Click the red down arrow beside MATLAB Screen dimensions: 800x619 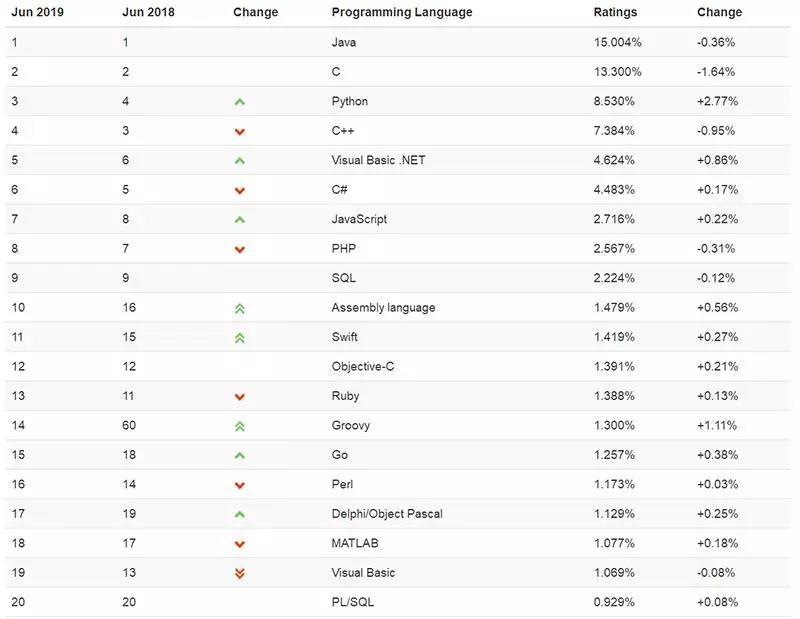coord(240,544)
